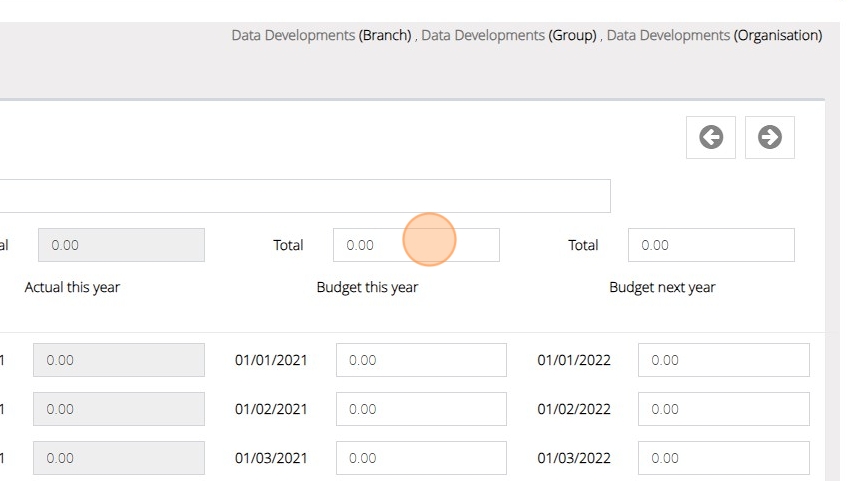Viewport: 860px width, 481px height.
Task: Select the Total field for Budget this year
Action: 416,245
